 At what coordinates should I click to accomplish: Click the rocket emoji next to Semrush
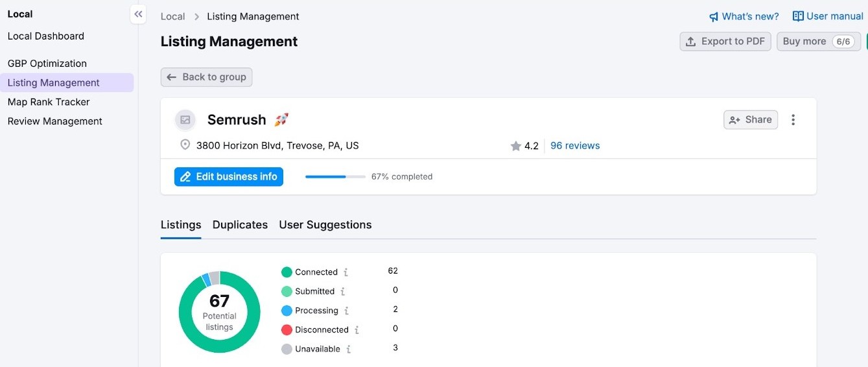tap(281, 119)
